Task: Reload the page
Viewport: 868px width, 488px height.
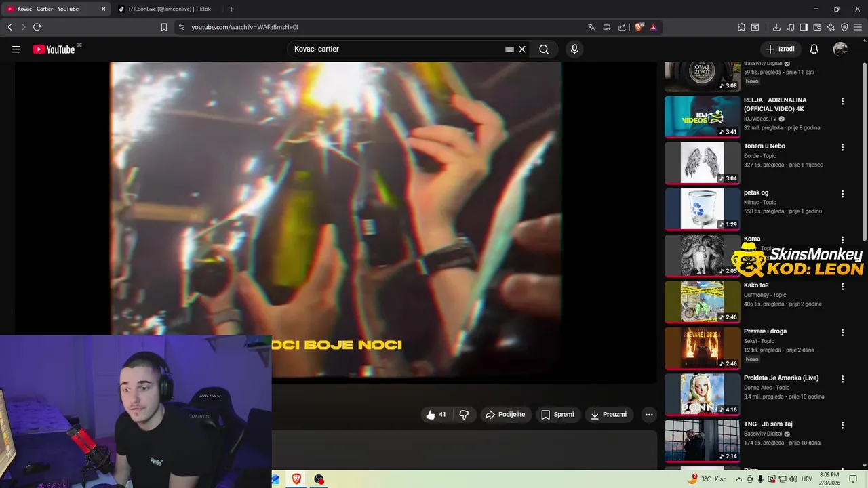Action: [x=37, y=27]
